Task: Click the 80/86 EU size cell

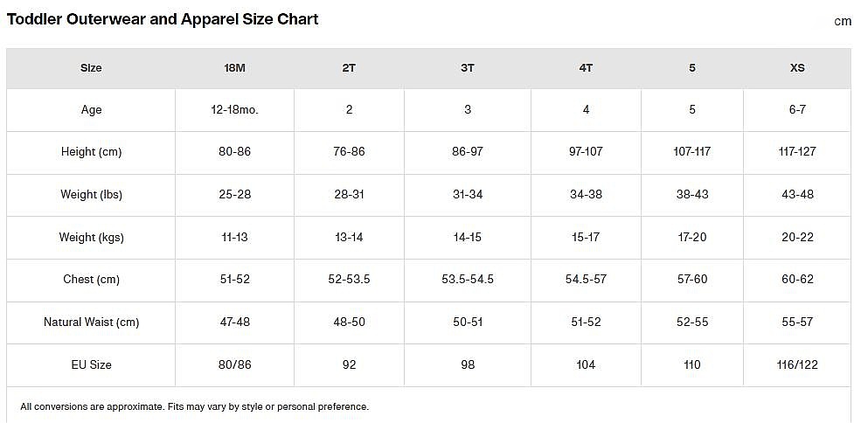Action: (234, 364)
